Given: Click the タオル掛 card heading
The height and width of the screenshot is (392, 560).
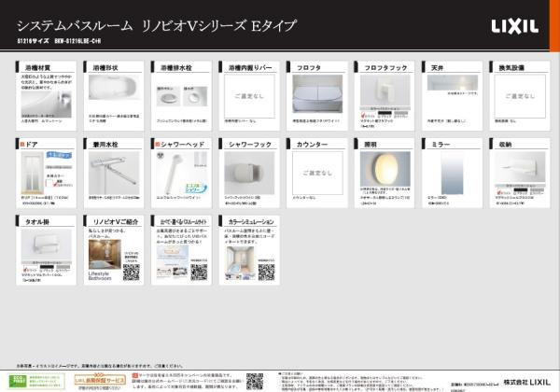Looking at the screenshot, I should pyautogui.click(x=37, y=222).
